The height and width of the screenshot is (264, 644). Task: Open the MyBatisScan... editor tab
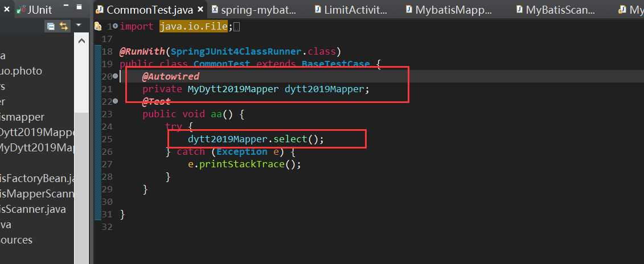tap(555, 10)
